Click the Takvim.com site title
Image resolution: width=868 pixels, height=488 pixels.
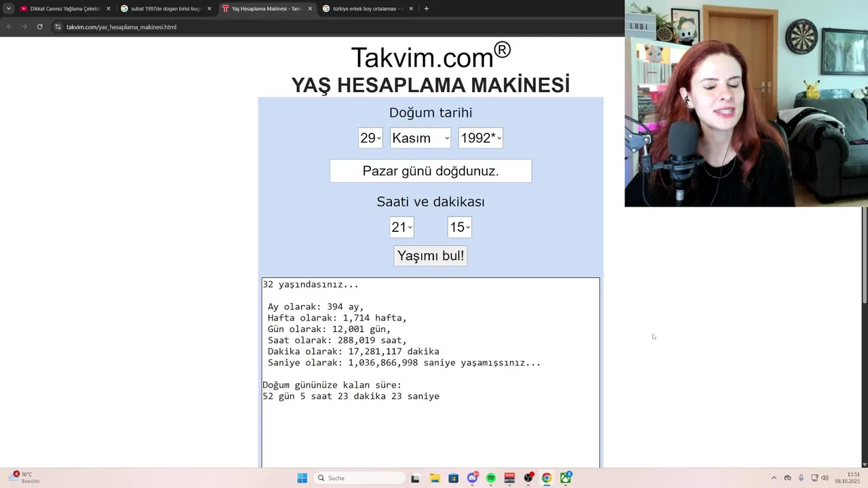coord(431,56)
